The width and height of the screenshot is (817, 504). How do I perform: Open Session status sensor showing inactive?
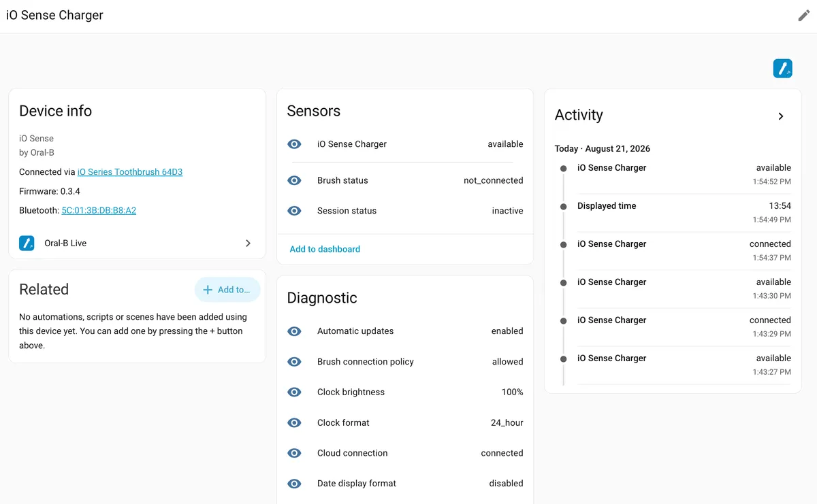point(405,211)
